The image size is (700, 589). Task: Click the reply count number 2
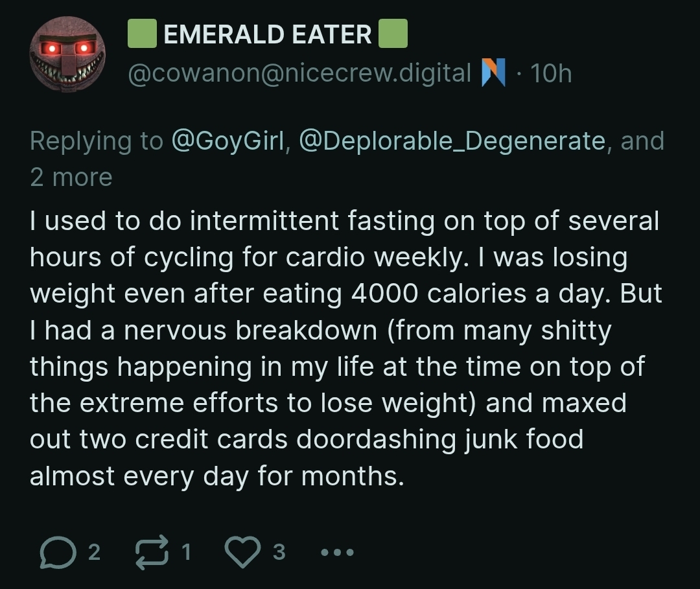[x=94, y=553]
